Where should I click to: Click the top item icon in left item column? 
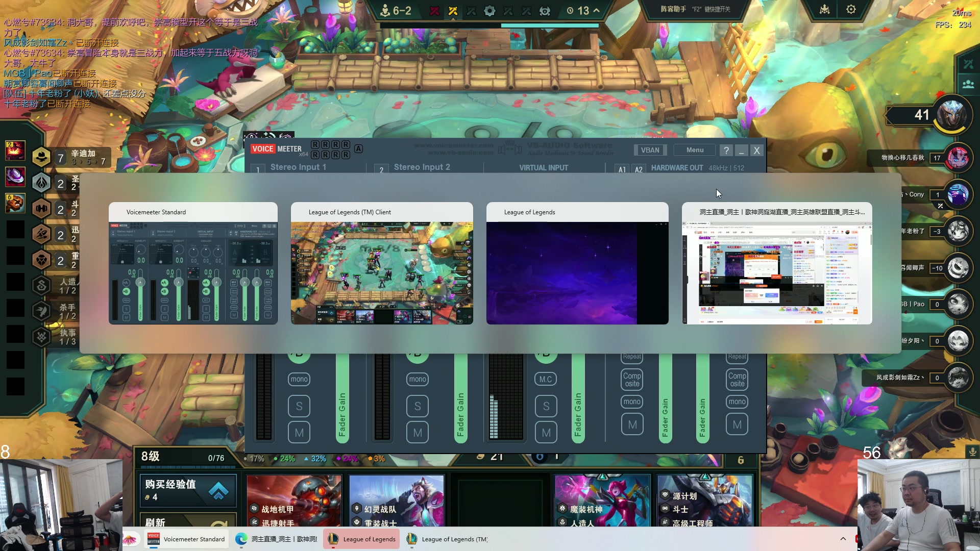coord(15,151)
